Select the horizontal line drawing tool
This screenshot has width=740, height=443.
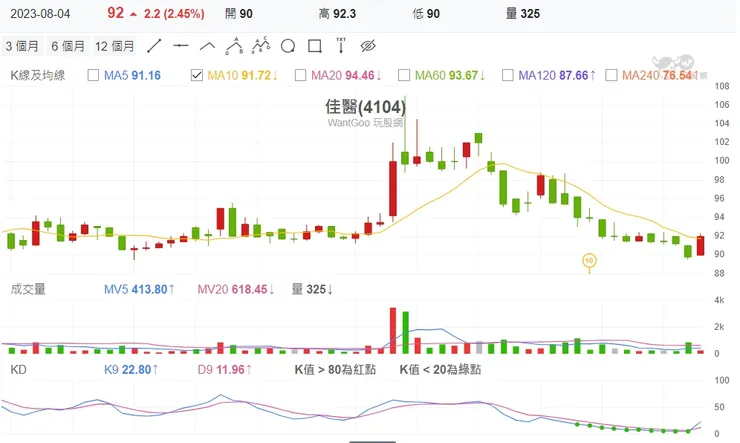181,46
